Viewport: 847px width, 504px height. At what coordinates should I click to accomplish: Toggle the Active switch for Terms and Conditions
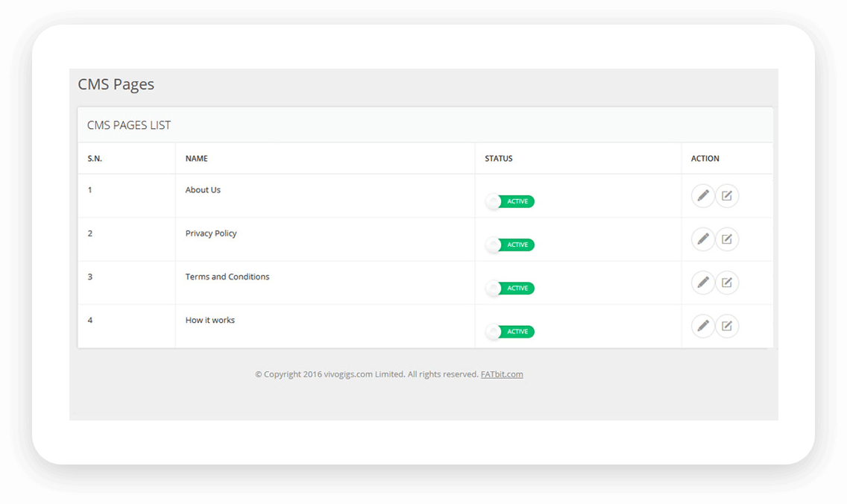point(509,287)
